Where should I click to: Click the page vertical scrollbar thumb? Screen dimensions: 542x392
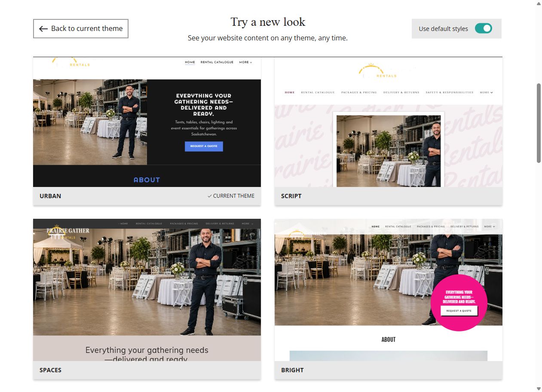coord(539,123)
